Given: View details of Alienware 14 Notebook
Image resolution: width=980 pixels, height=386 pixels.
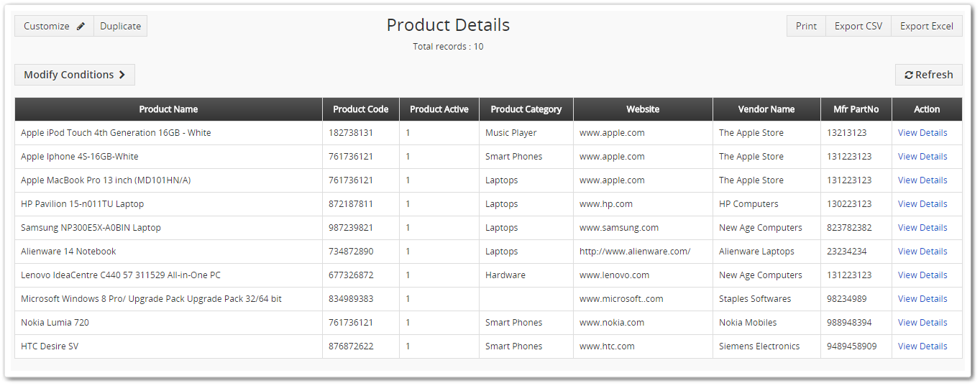Looking at the screenshot, I should (922, 252).
